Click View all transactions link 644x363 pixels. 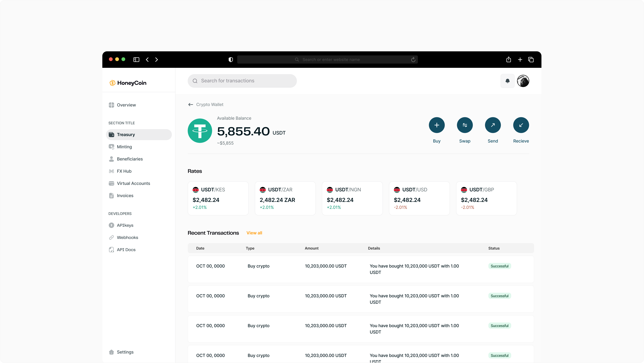point(254,233)
